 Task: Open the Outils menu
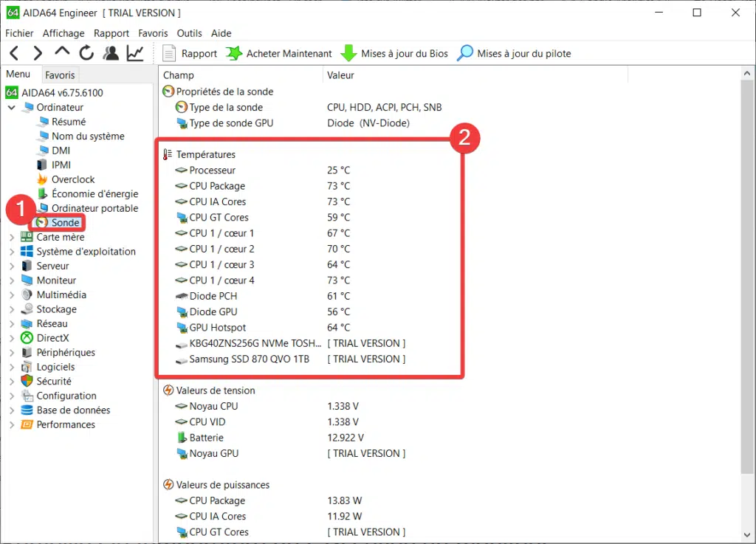(189, 33)
